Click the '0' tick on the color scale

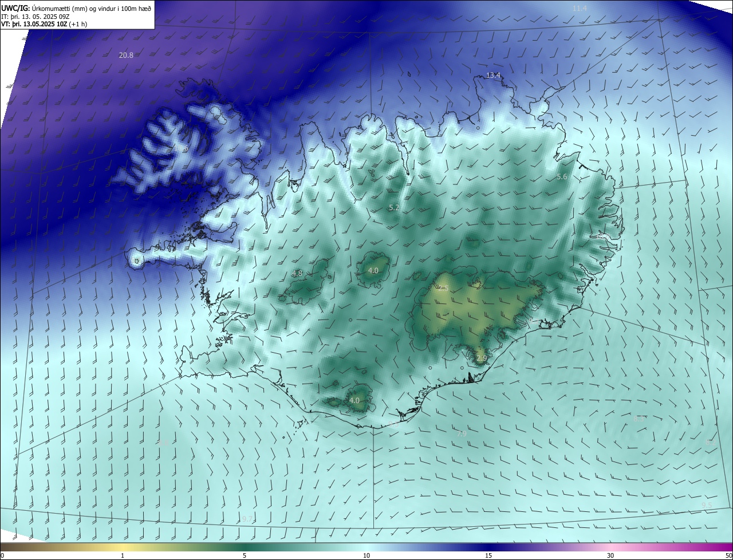2,556
